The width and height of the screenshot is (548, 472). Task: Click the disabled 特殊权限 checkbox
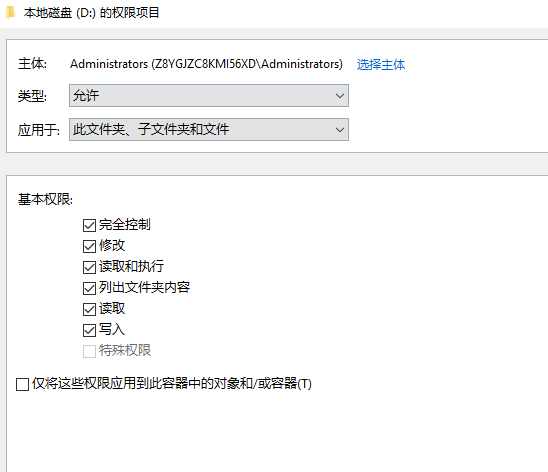[89, 351]
